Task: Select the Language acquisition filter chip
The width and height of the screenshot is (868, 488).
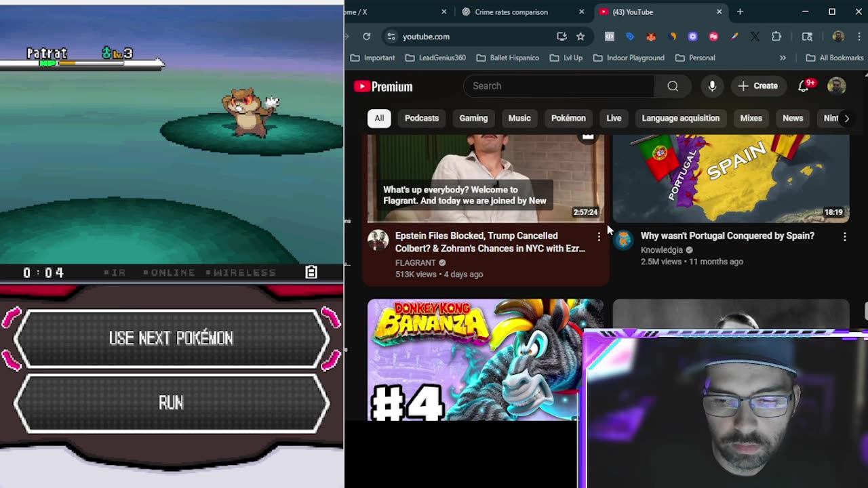Action: [681, 118]
